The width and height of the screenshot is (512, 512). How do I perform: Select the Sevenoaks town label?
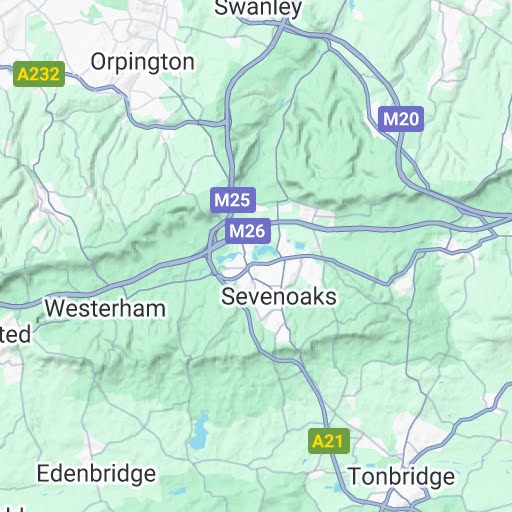(x=279, y=297)
